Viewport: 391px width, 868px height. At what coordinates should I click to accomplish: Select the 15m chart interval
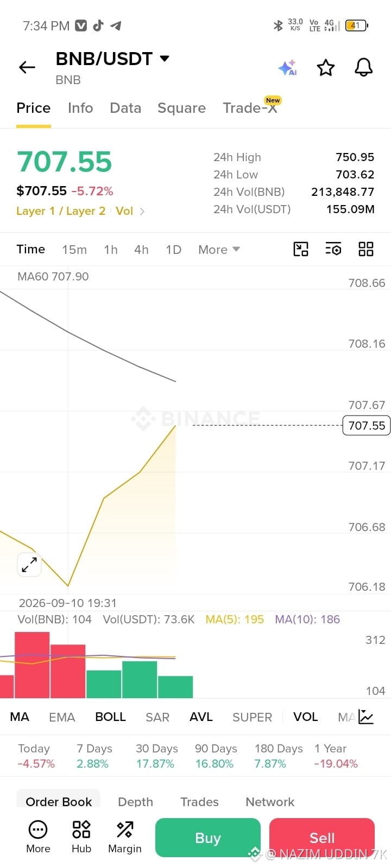coord(74,250)
